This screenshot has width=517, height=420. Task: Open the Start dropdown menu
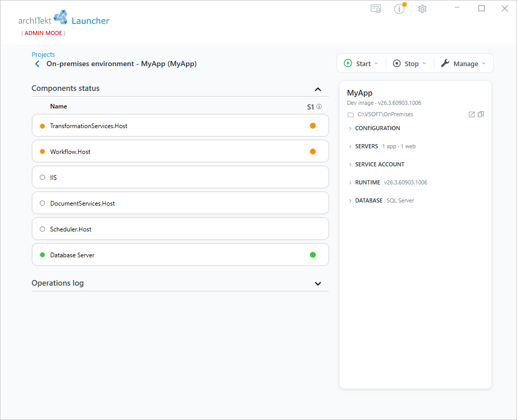[361, 63]
